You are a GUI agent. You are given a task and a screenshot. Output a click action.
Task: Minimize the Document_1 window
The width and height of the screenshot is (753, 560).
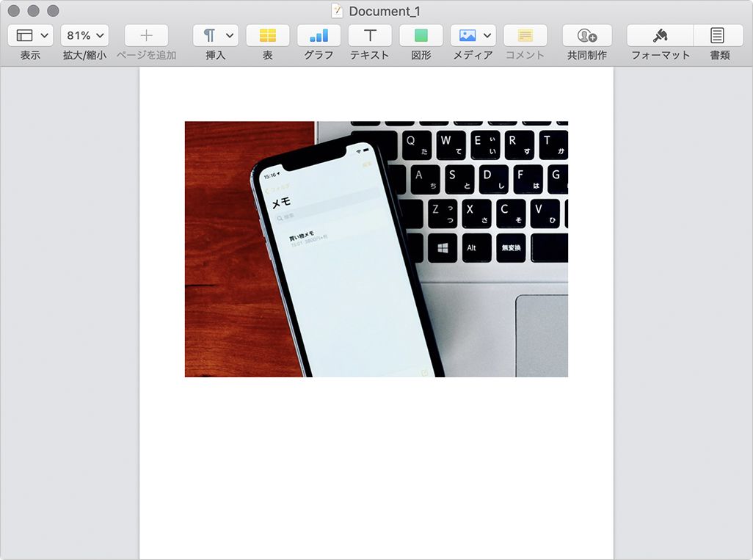[x=34, y=10]
